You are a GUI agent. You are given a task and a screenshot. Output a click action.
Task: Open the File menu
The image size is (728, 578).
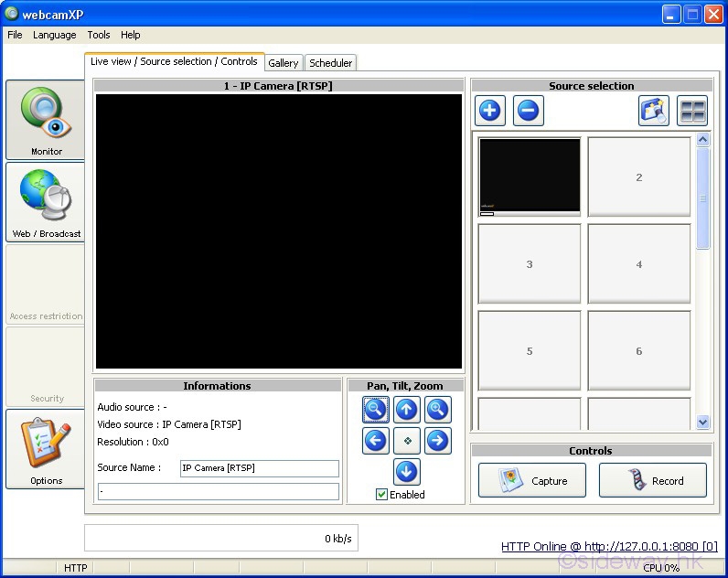point(15,35)
